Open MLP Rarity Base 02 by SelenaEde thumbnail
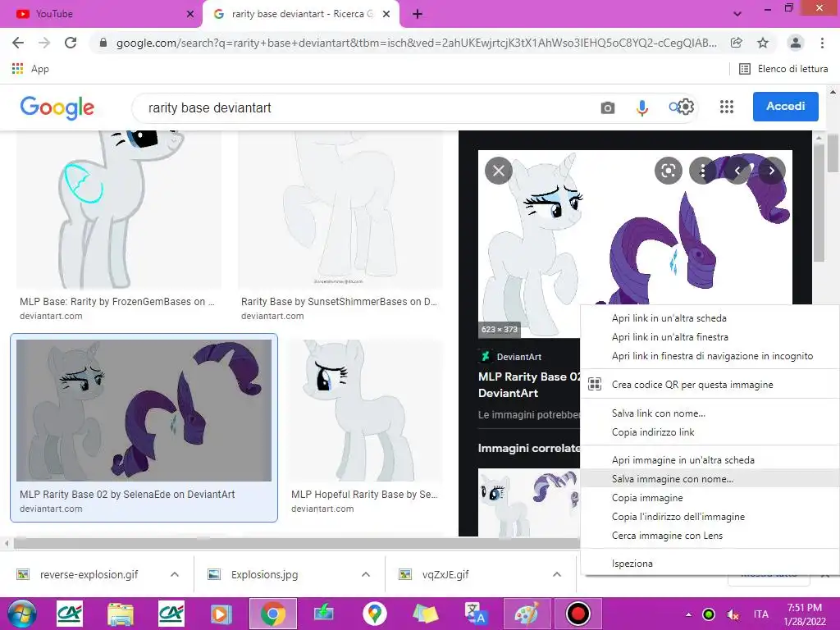This screenshot has width=840, height=630. (x=144, y=410)
